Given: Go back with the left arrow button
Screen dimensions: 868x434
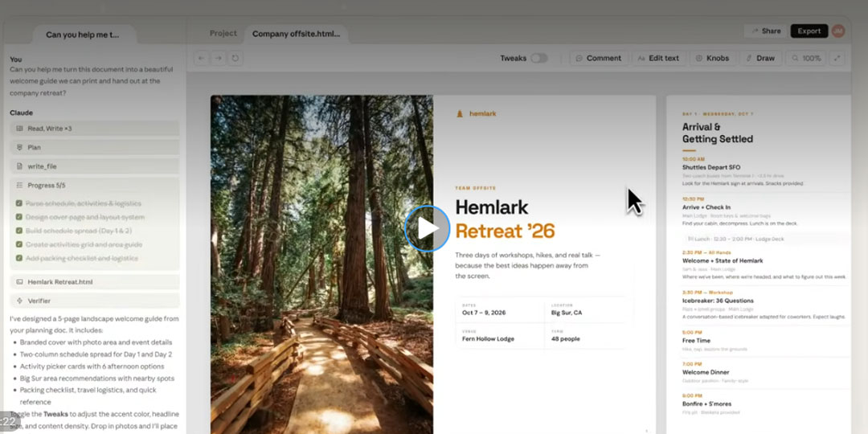Looking at the screenshot, I should [201, 58].
